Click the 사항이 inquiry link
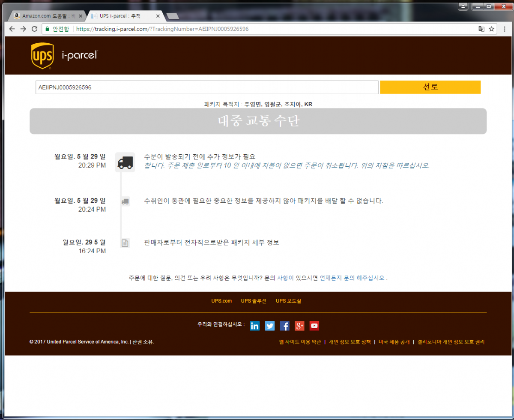Image resolution: width=514 pixels, height=420 pixels. click(x=285, y=278)
